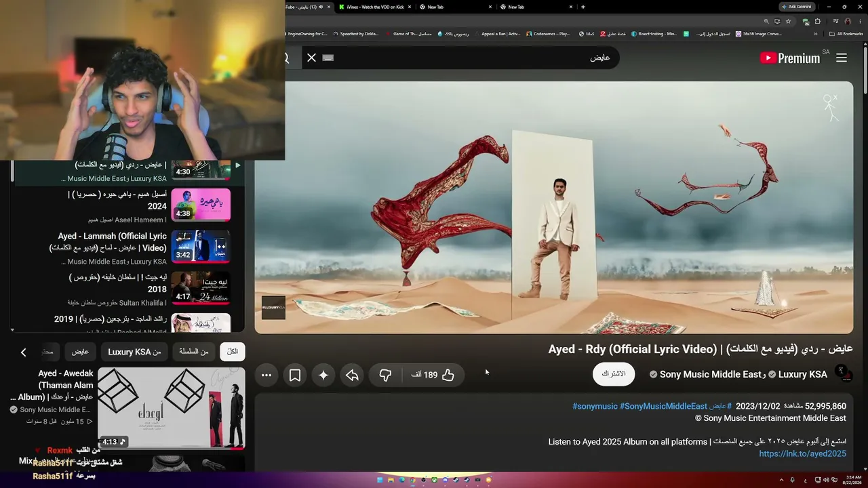The image size is (868, 488).
Task: Open the Chrome extensions puzzle icon
Action: click(818, 21)
